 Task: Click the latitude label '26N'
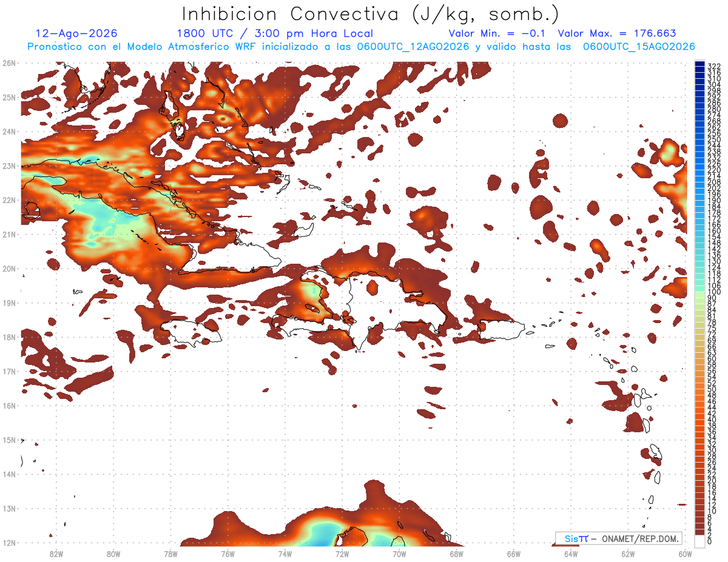click(x=9, y=62)
